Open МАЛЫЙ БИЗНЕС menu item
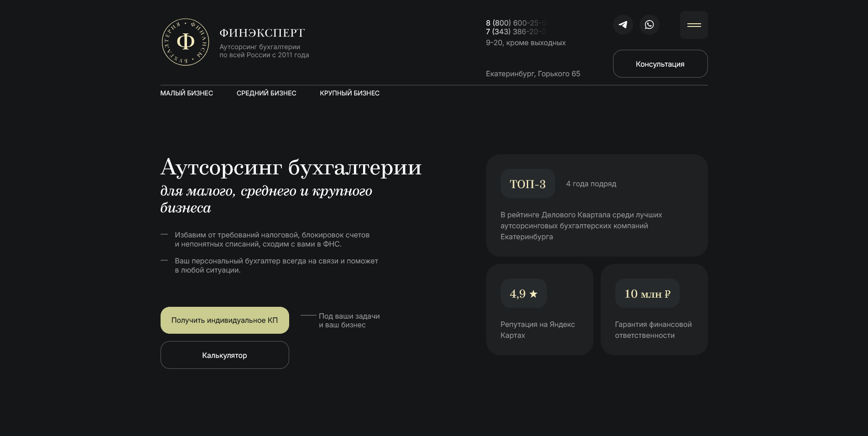 coord(187,93)
